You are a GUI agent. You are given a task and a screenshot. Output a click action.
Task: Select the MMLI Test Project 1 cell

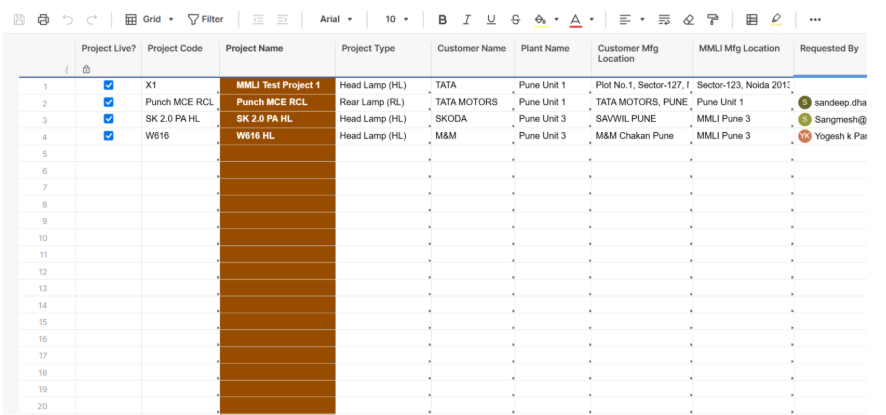278,85
